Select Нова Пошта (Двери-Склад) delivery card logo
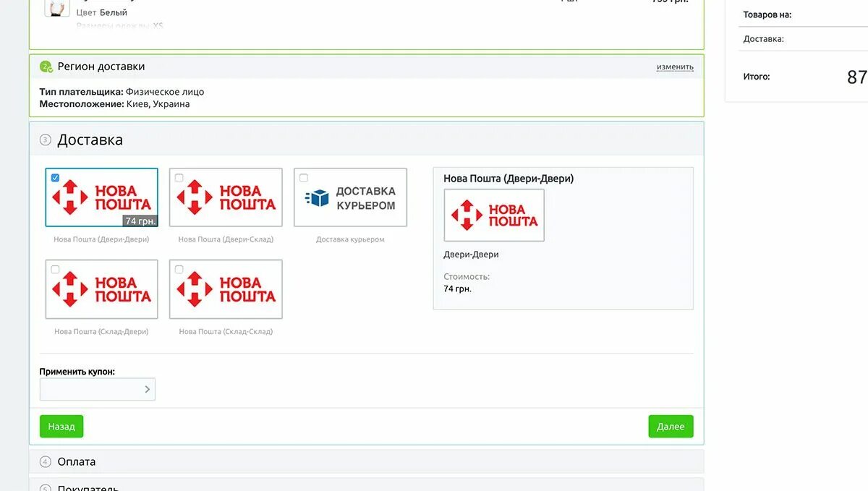 pyautogui.click(x=226, y=197)
